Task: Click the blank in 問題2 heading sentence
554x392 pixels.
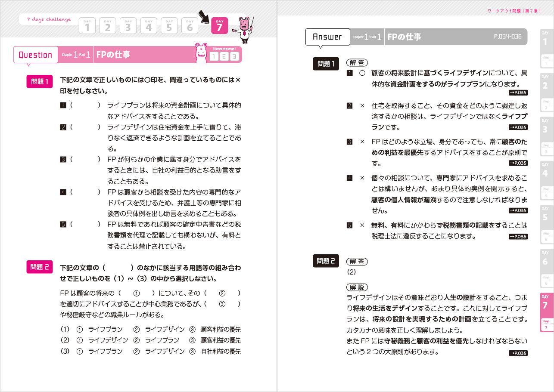Action: click(x=119, y=268)
